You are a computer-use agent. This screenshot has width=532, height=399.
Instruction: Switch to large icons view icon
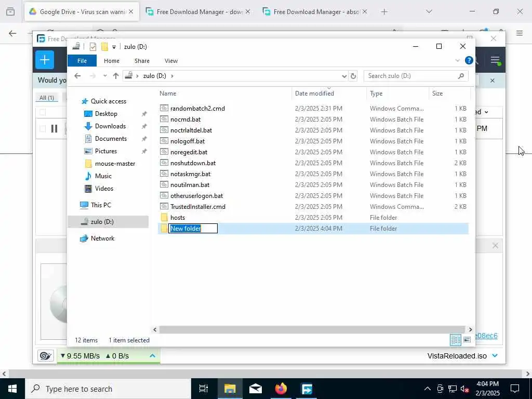click(x=467, y=340)
